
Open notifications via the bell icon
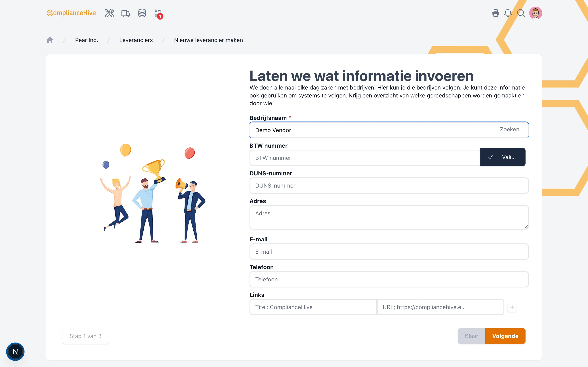[508, 13]
